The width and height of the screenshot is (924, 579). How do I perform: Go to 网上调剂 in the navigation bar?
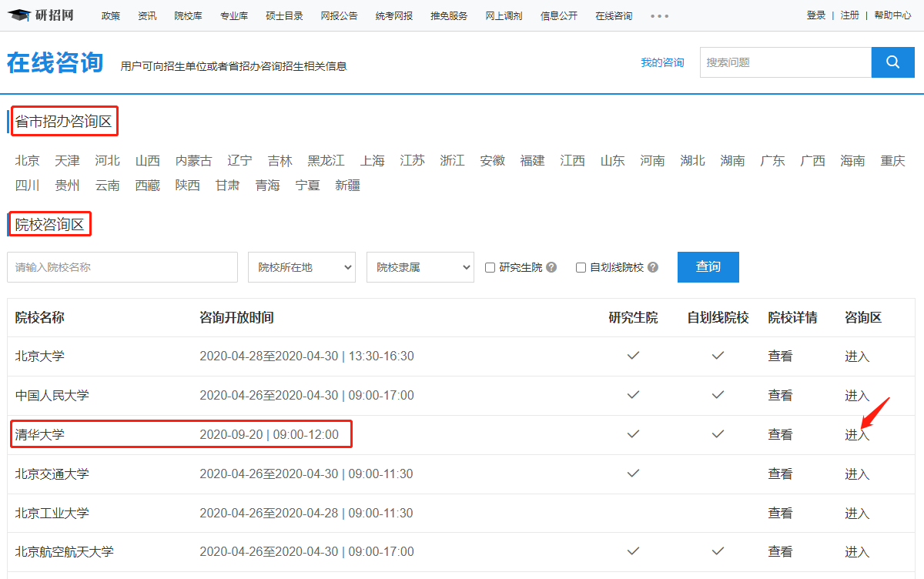[x=504, y=16]
